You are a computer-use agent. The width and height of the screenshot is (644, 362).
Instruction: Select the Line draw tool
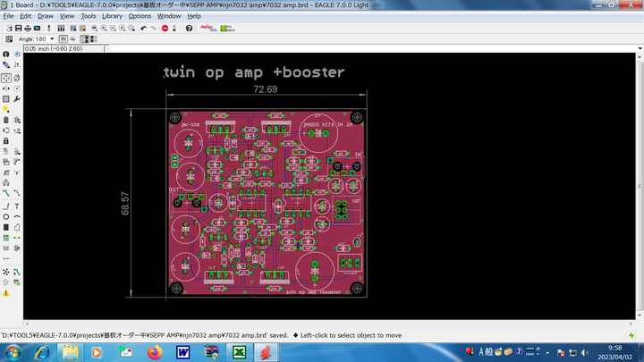click(x=5, y=206)
